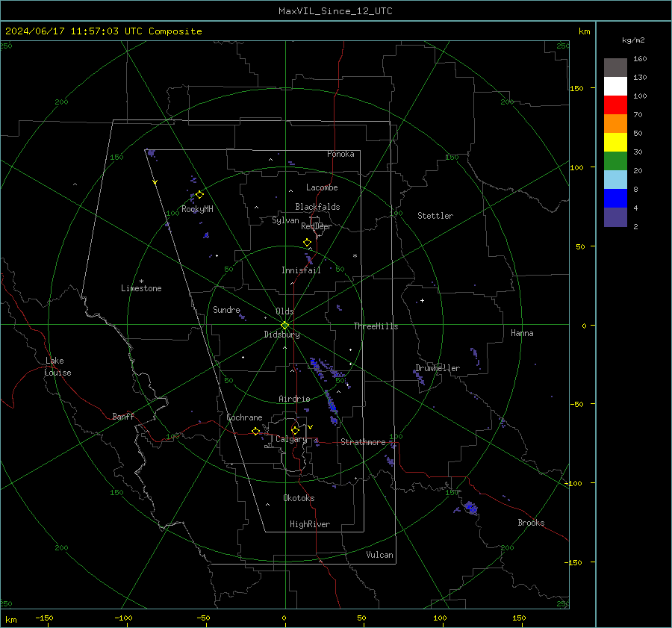This screenshot has width=672, height=628.
Task: Click the RedDeer city label
Action: [x=317, y=226]
